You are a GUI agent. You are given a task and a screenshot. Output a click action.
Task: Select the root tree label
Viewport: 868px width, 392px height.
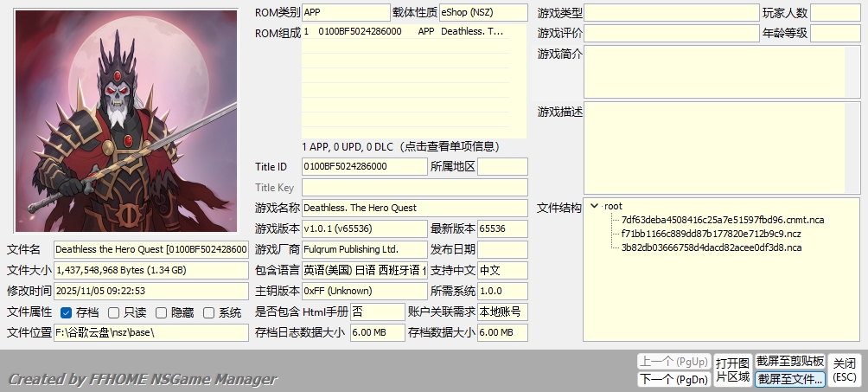(x=613, y=206)
